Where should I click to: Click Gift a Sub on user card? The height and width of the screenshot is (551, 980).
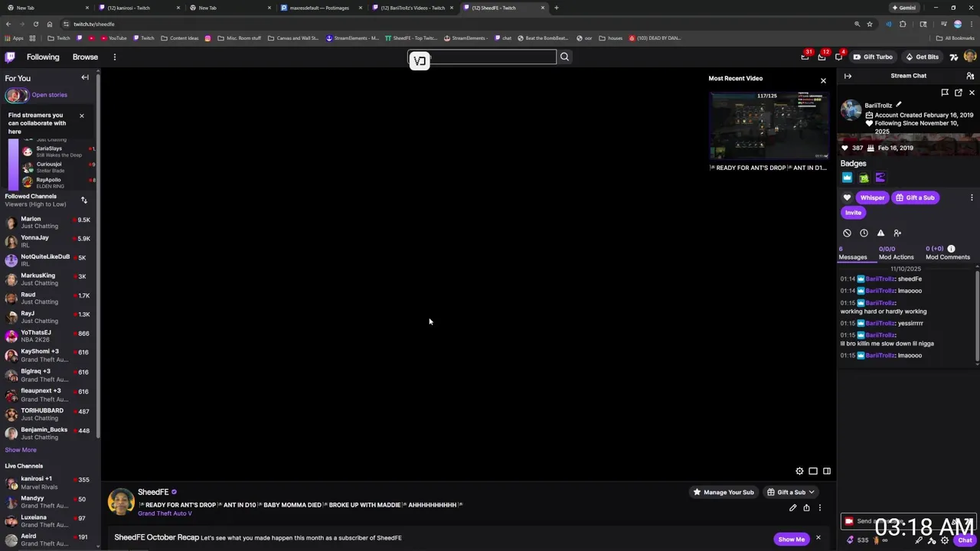coord(915,197)
